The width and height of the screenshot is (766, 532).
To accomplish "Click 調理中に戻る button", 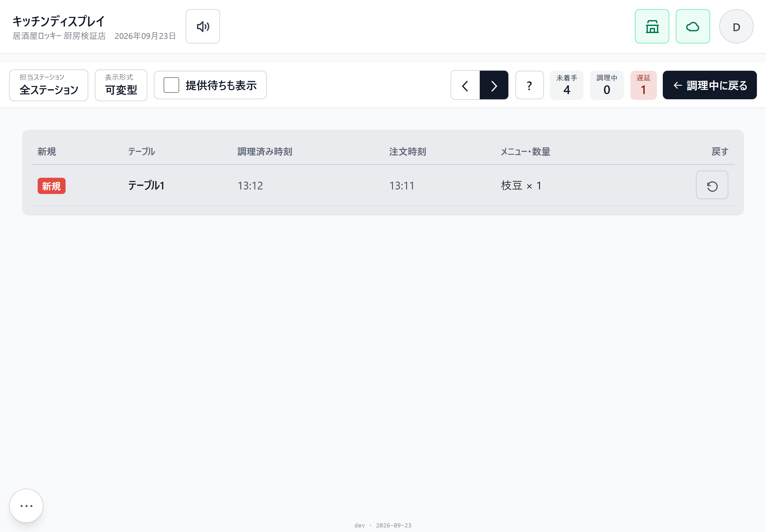I will [x=710, y=85].
